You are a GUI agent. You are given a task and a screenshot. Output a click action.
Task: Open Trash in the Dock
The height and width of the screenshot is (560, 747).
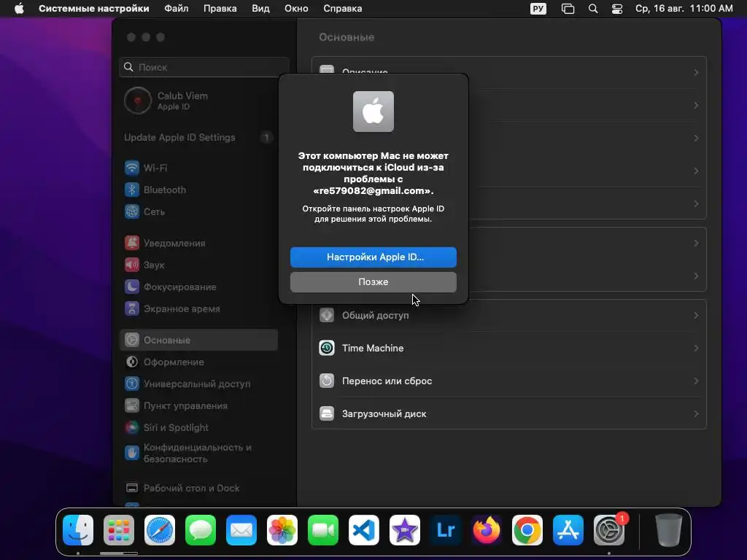[669, 530]
